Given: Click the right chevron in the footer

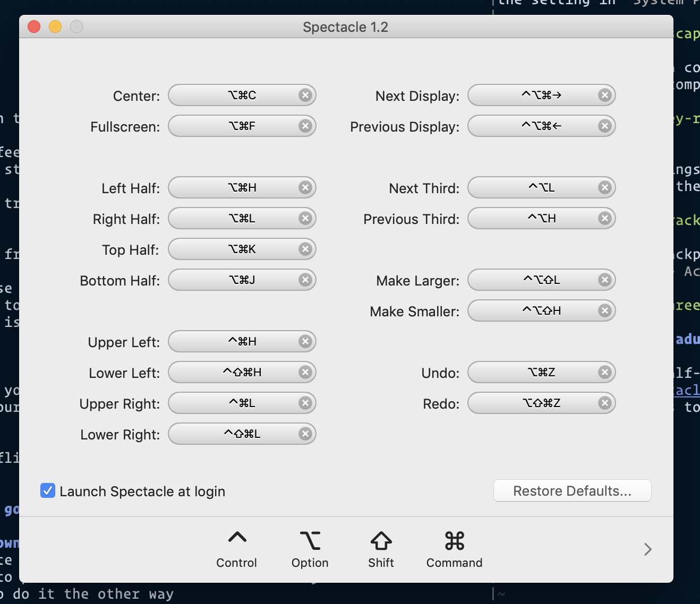Looking at the screenshot, I should [647, 549].
